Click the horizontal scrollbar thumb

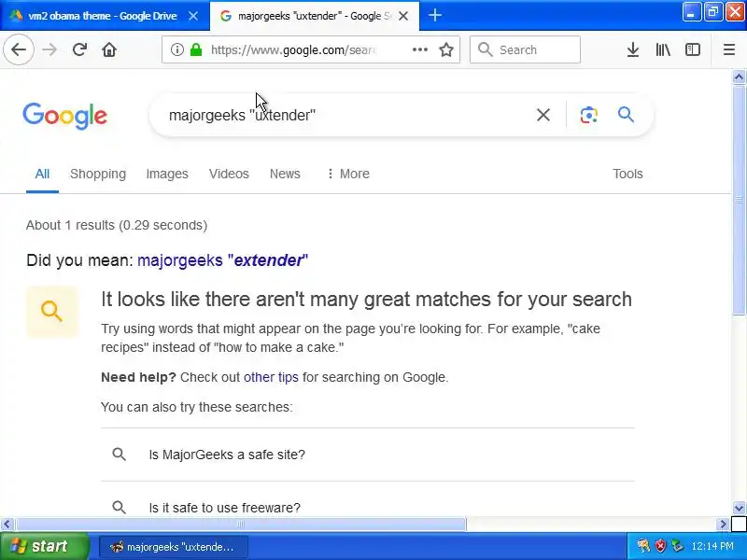[x=241, y=525]
